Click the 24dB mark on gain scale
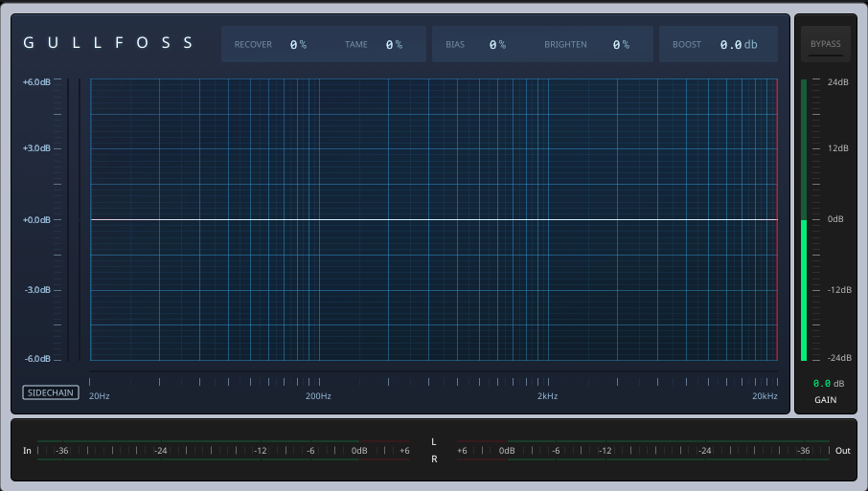 [x=838, y=82]
